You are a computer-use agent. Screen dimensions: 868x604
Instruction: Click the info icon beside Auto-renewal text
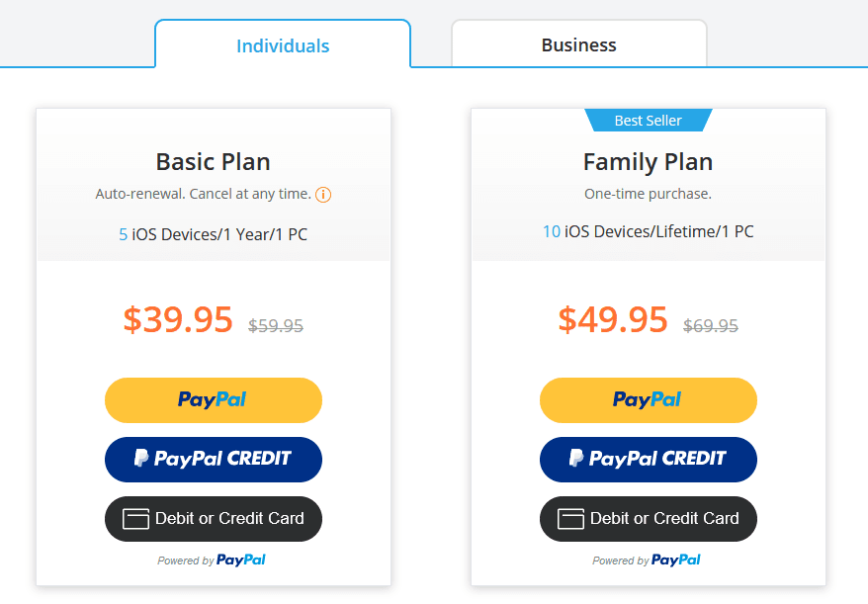pos(323,195)
